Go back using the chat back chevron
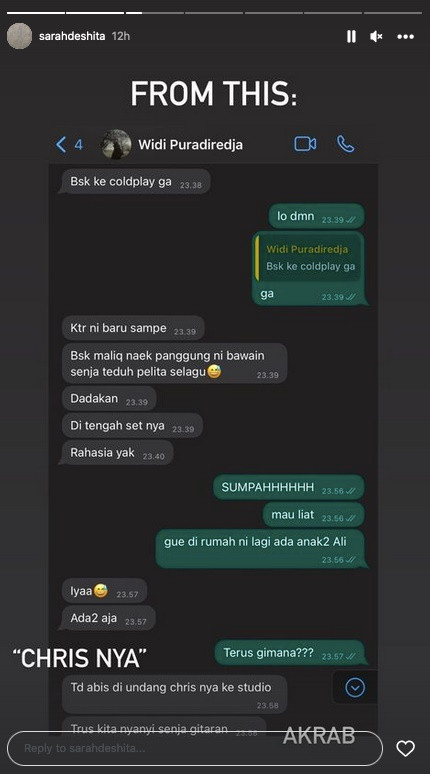Image resolution: width=430 pixels, height=774 pixels. coord(61,145)
